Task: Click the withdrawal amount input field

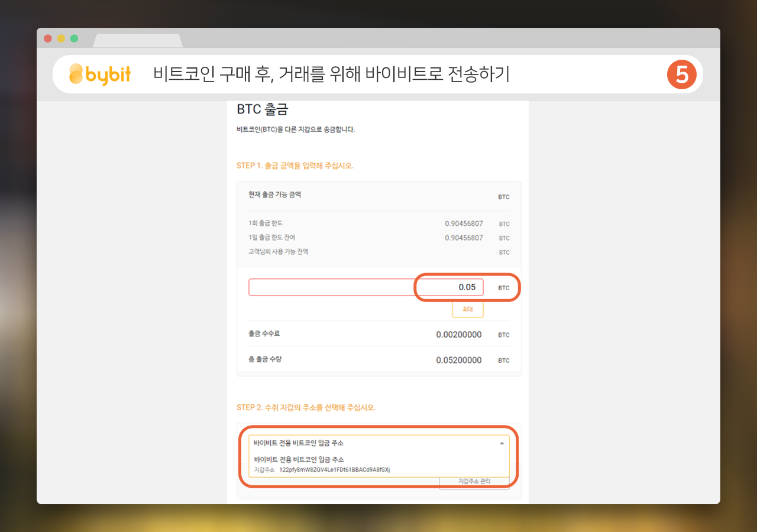Action: (x=366, y=287)
